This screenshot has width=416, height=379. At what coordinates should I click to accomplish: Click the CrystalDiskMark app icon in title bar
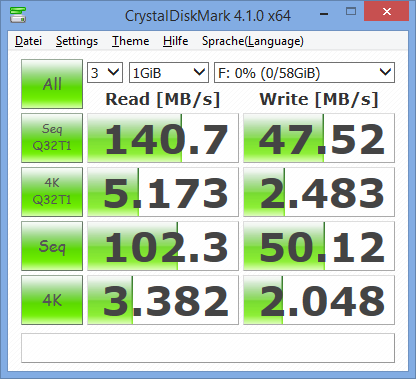18,15
